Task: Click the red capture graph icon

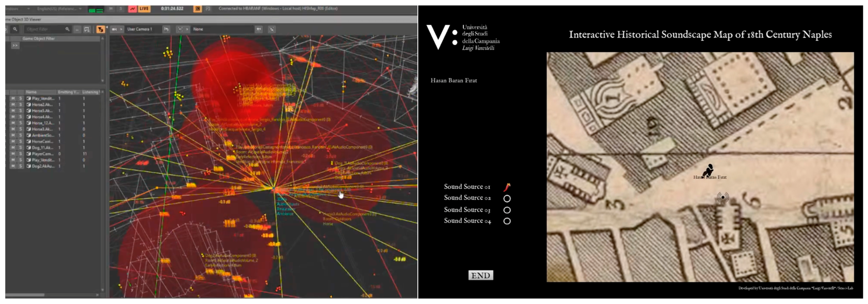Action: (132, 9)
